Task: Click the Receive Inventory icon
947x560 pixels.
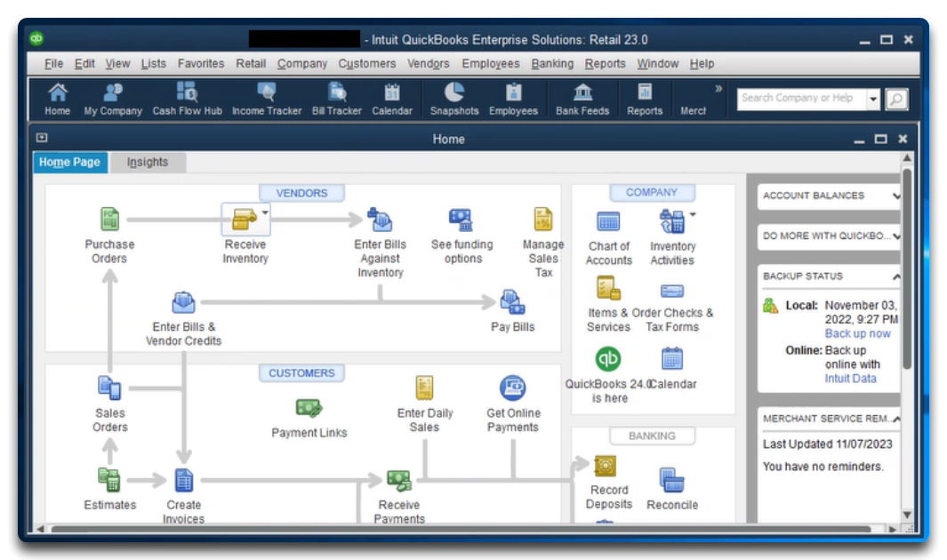Action: coord(244,220)
